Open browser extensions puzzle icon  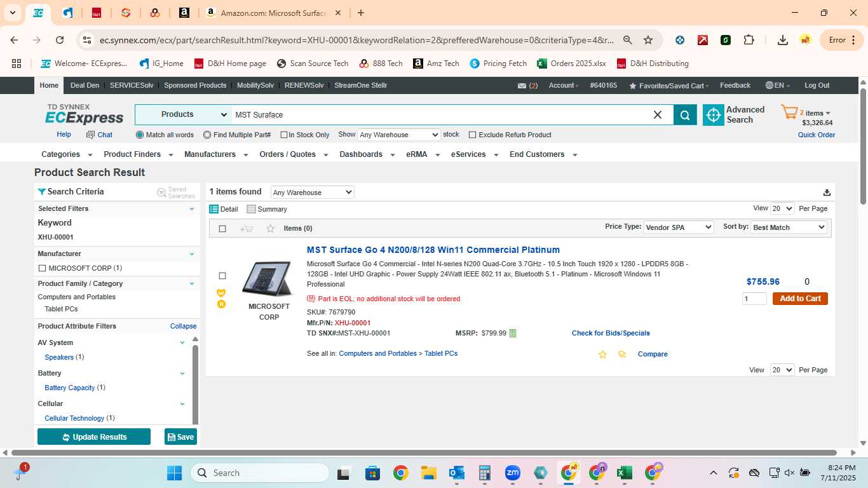pyautogui.click(x=749, y=40)
